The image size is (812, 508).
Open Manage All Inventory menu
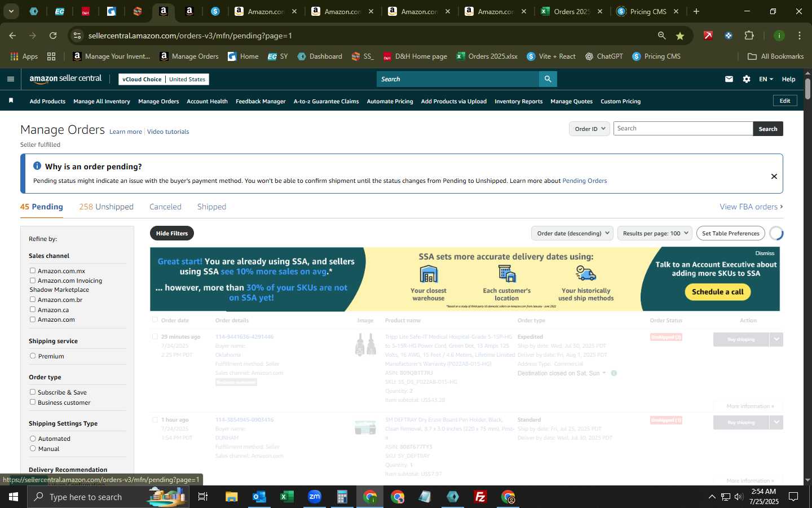[x=101, y=101]
